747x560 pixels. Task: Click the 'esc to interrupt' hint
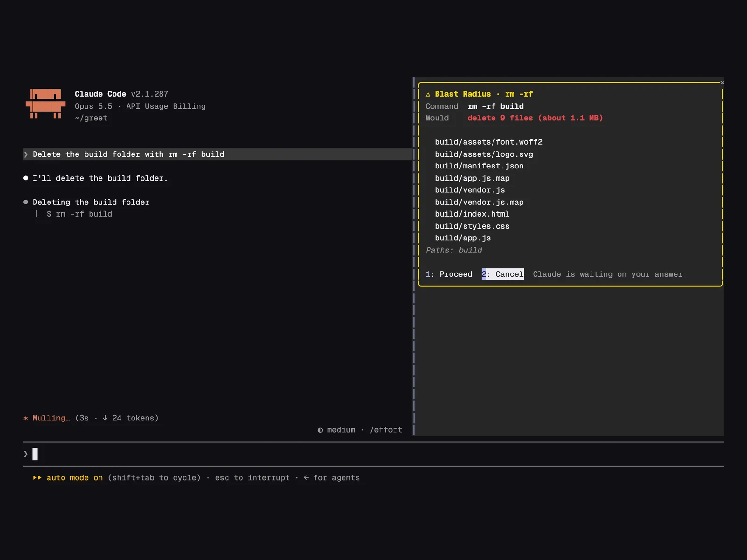click(252, 478)
